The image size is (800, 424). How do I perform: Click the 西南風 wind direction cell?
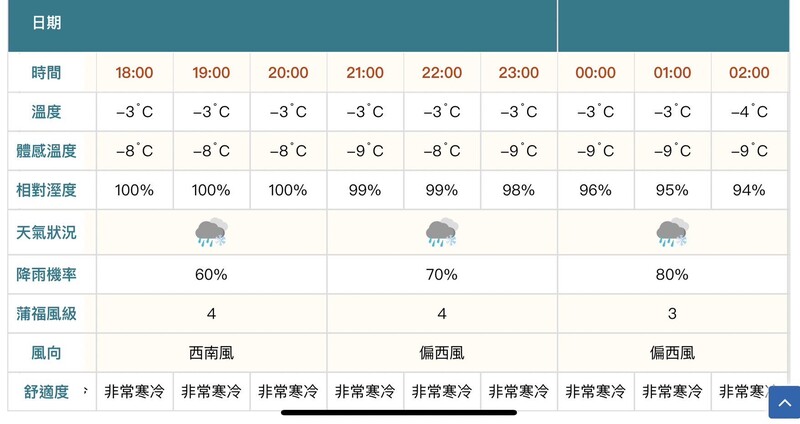[211, 353]
